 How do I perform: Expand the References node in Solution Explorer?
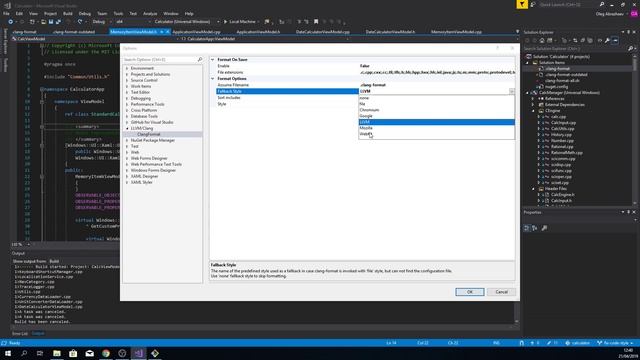tap(533, 99)
